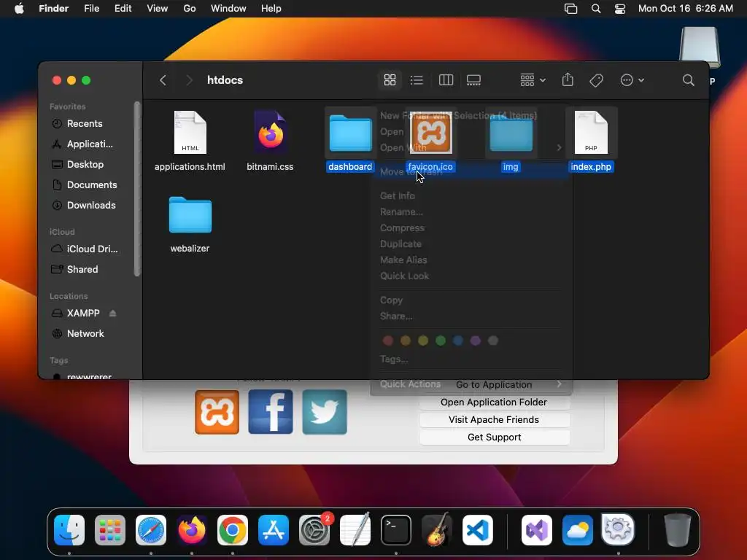This screenshot has width=747, height=560.
Task: Select the dashboard folder
Action: pyautogui.click(x=350, y=140)
